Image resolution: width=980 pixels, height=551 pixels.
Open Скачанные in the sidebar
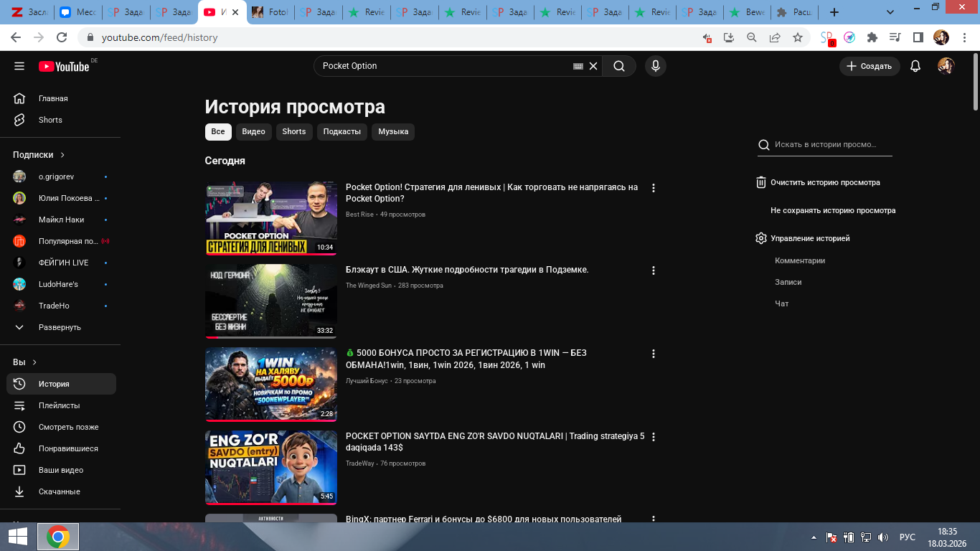click(x=61, y=491)
